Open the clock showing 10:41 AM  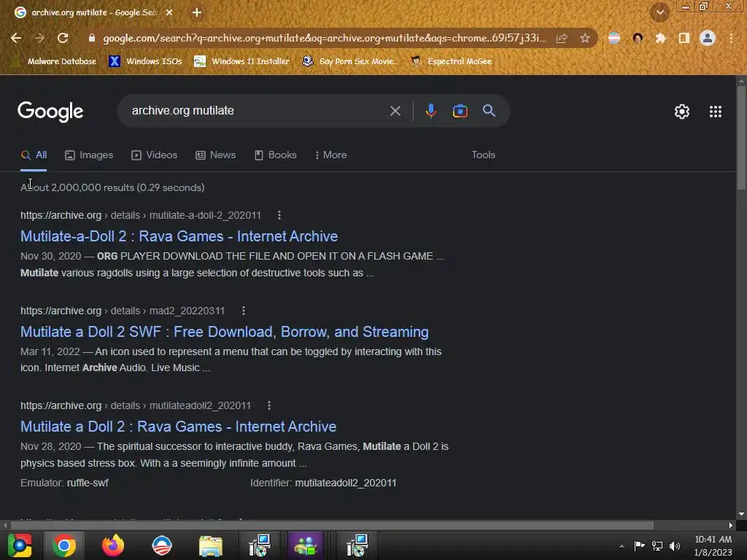pos(713,545)
